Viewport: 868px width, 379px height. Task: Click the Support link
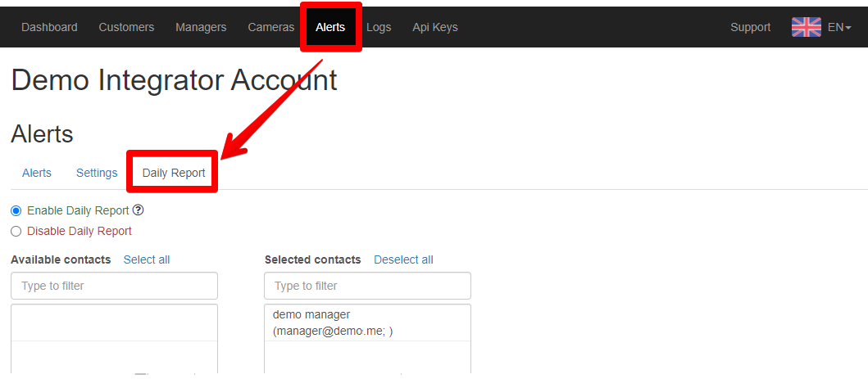click(750, 27)
